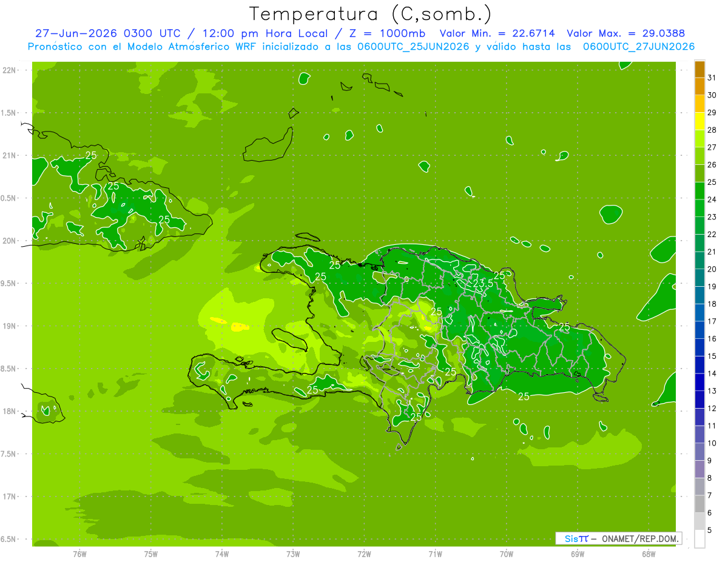Click the "21N" latitude axis label
Image resolution: width=728 pixels, height=562 pixels.
[10, 155]
